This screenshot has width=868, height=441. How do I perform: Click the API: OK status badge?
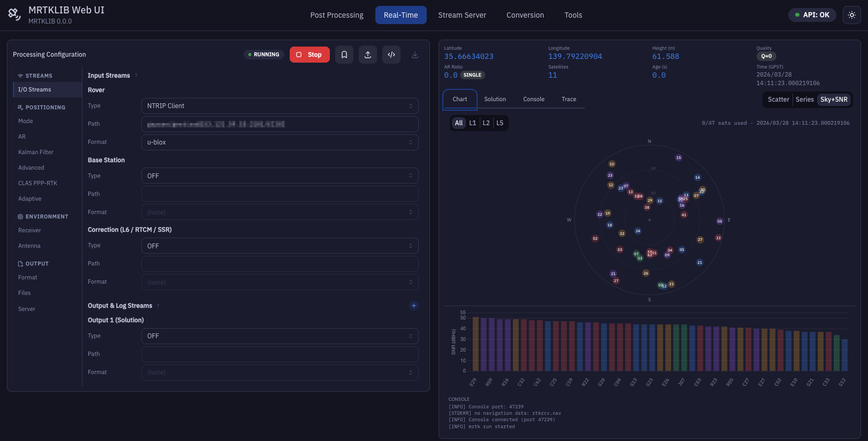coord(812,15)
